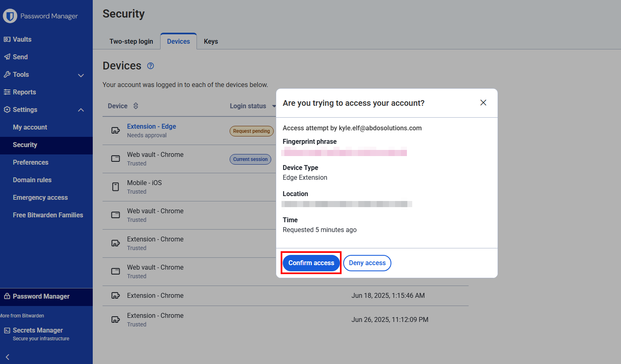
Task: Click the Jun 18, 2025, 1:15:46 AM date
Action: 388,295
